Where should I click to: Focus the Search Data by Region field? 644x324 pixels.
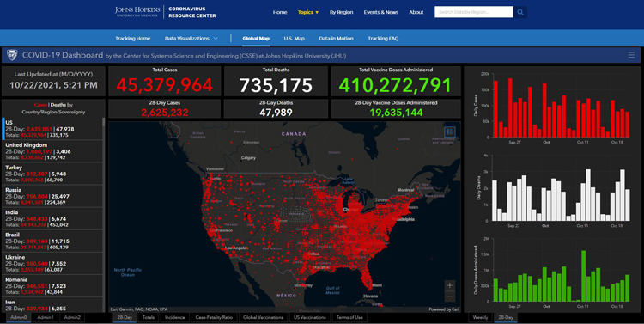[x=473, y=12]
